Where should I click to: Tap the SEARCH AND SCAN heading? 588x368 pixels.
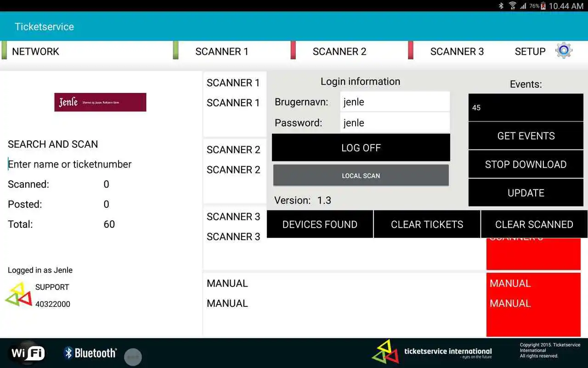click(x=53, y=144)
